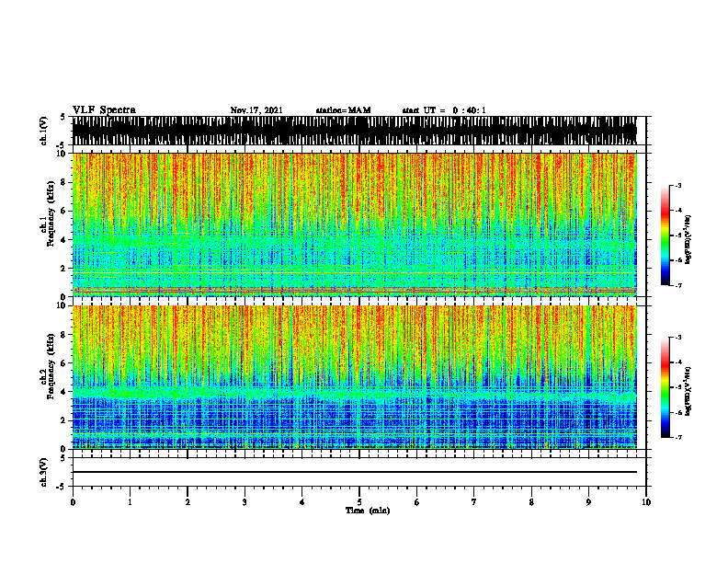Click the "VLF Spectra" plot title

pyautogui.click(x=104, y=110)
